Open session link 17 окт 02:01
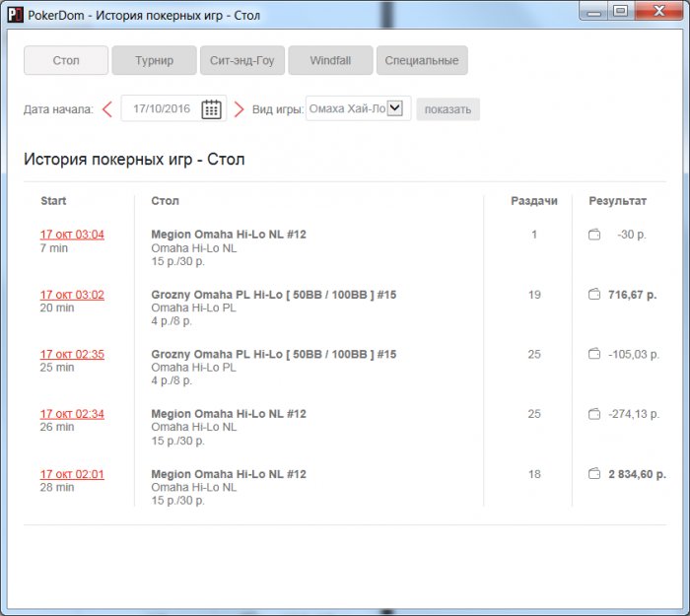Screen dimensions: 690x616 pyautogui.click(x=72, y=474)
